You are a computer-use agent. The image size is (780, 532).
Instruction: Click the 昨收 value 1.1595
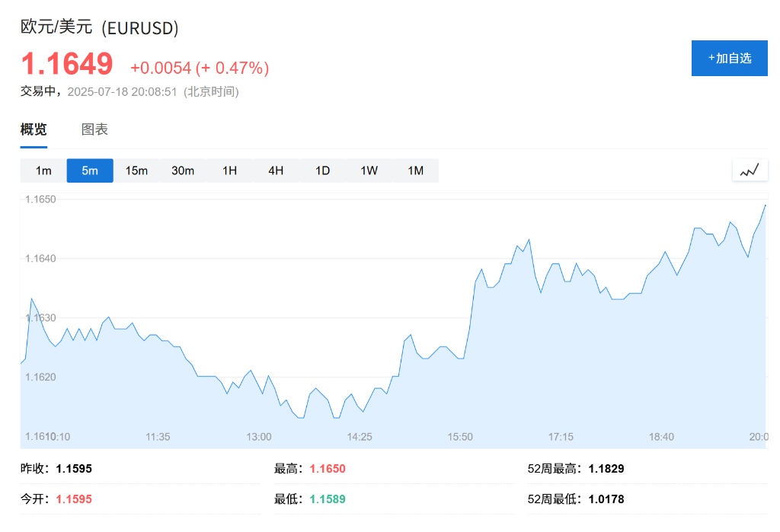(x=77, y=469)
